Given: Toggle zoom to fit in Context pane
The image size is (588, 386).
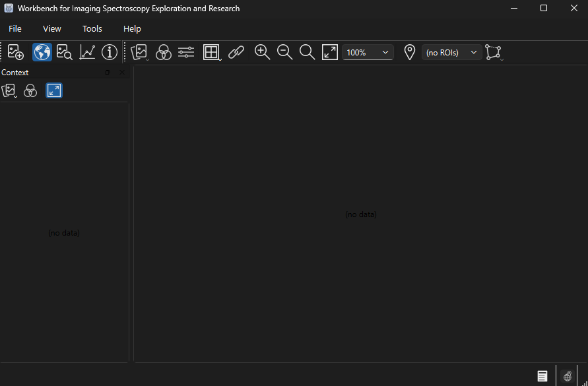Looking at the screenshot, I should 54,90.
